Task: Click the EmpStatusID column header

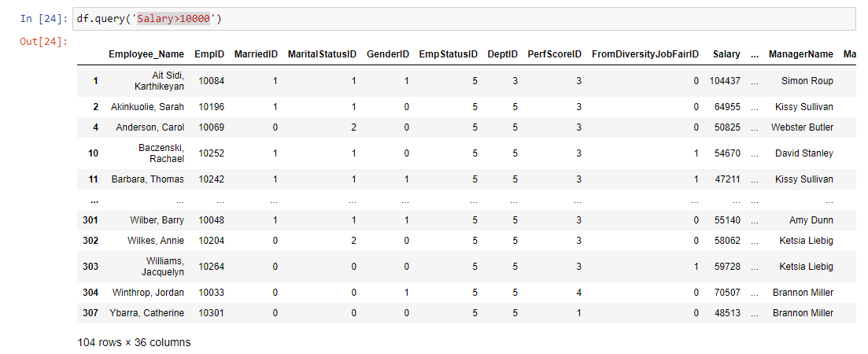Action: click(449, 54)
